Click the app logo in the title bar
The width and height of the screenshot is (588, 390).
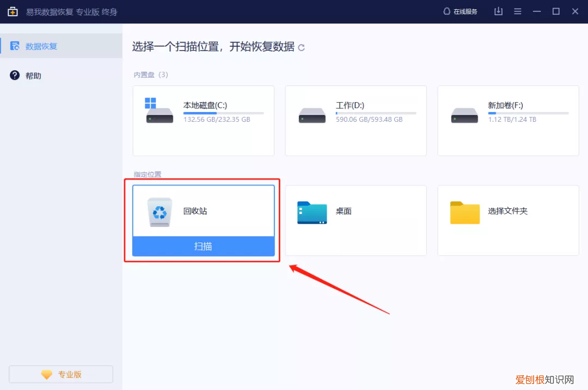(x=12, y=11)
